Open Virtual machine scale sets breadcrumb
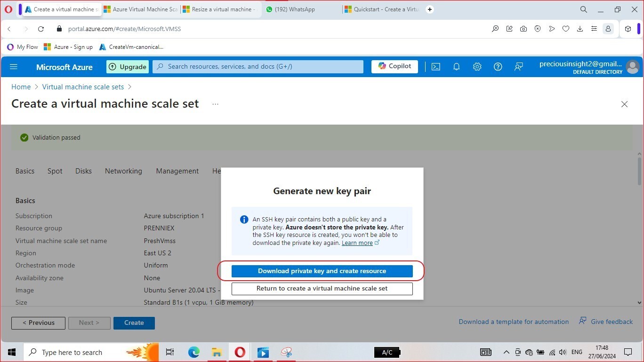The height and width of the screenshot is (362, 644). tap(83, 87)
